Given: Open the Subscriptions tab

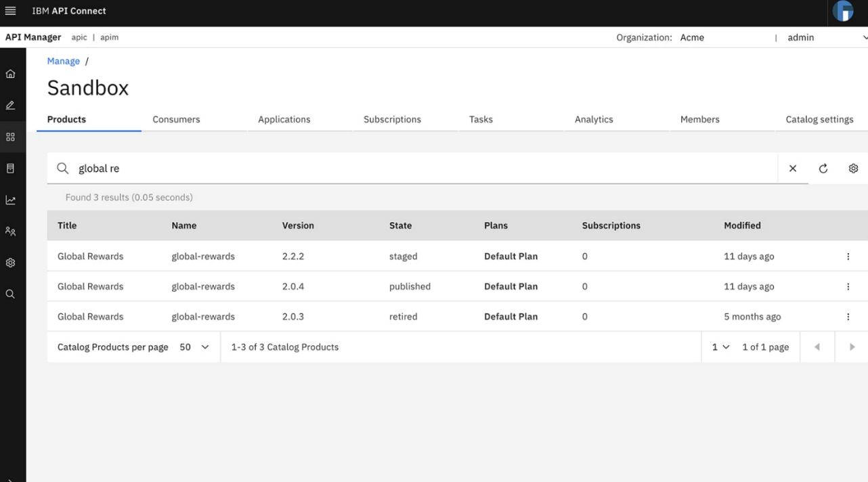Looking at the screenshot, I should click(392, 120).
